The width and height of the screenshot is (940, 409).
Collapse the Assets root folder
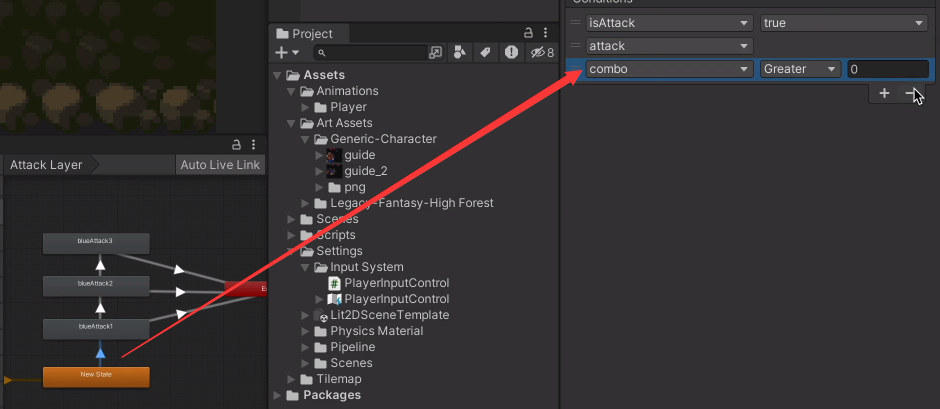(x=277, y=75)
